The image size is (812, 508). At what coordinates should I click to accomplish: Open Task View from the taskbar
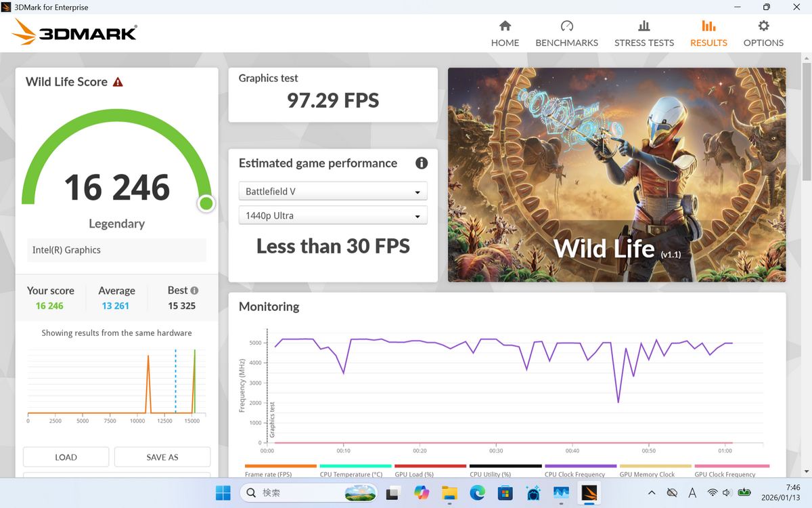coord(394,493)
